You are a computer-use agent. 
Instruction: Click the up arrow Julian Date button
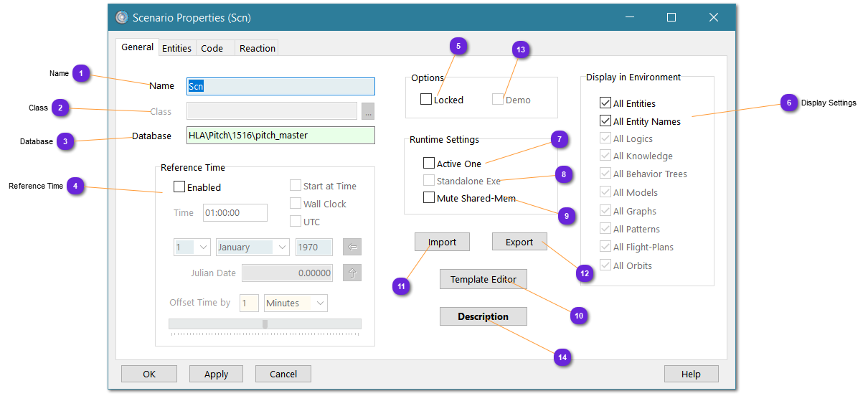point(352,273)
